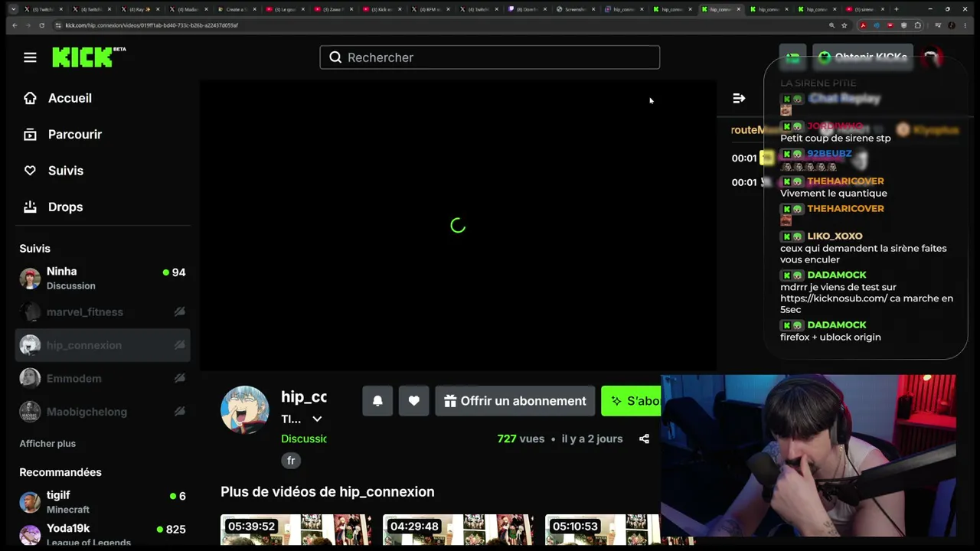Click the browser back arrow
Screen dimensions: 980x551
pos(15,25)
